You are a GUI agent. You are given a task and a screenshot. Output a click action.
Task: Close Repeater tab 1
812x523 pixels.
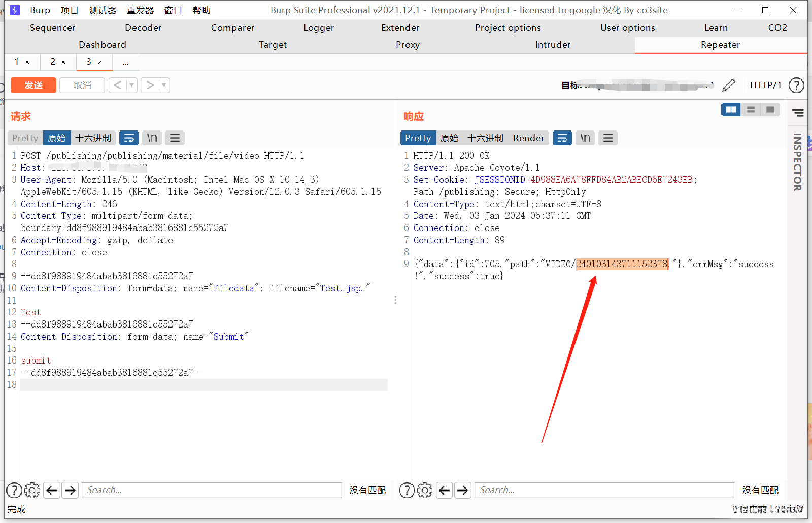click(x=27, y=62)
